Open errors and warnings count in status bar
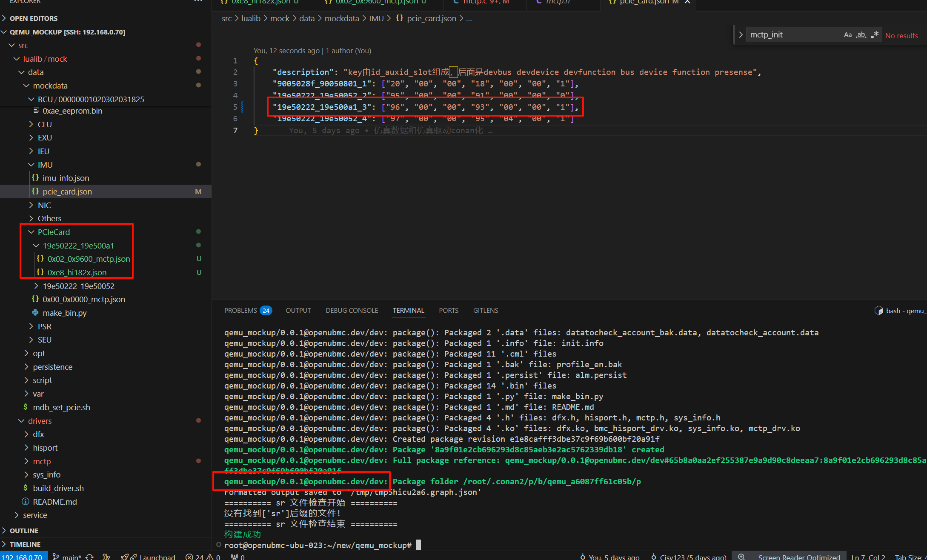 click(203, 557)
